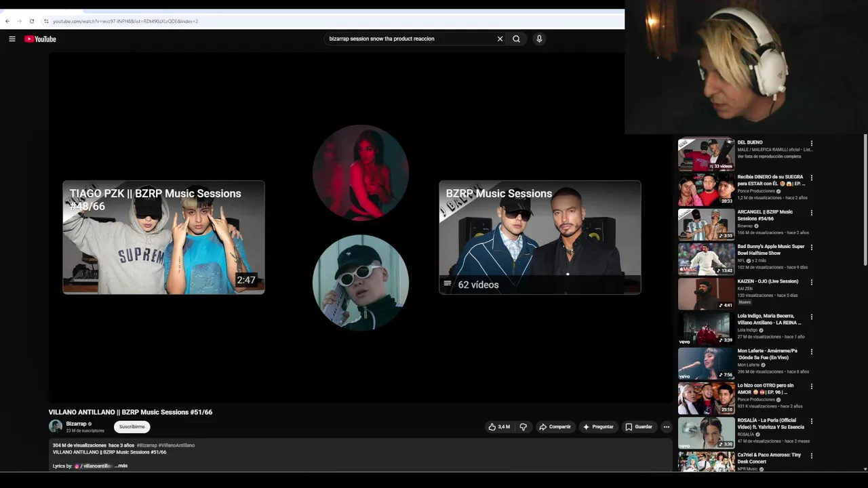Click the Bizarrap circular channel end card
This screenshot has height=488, width=868.
pyautogui.click(x=360, y=283)
